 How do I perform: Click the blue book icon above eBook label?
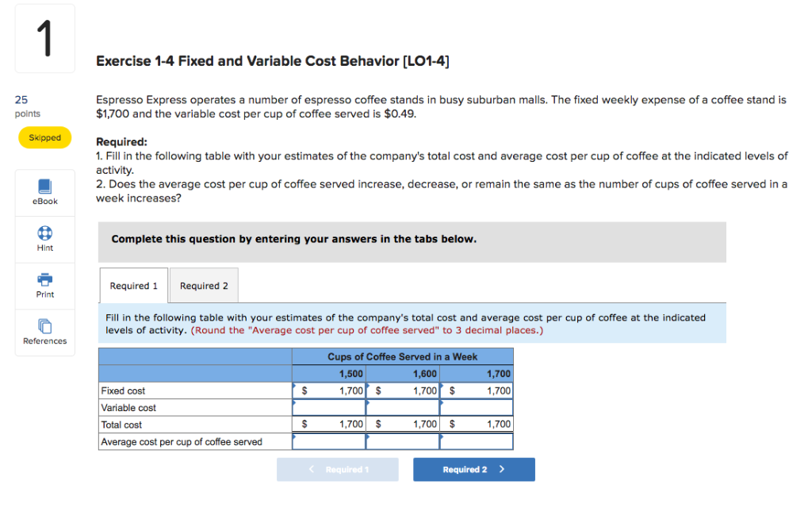[x=44, y=187]
